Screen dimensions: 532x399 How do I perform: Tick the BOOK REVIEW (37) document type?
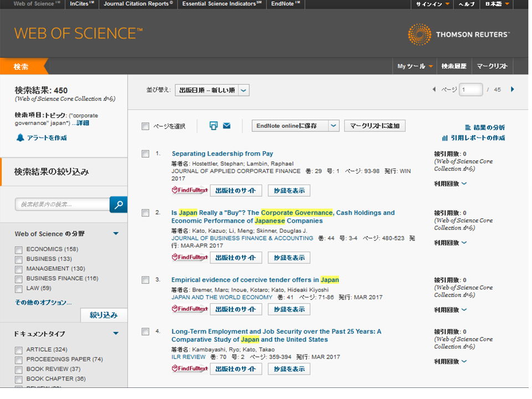19,370
